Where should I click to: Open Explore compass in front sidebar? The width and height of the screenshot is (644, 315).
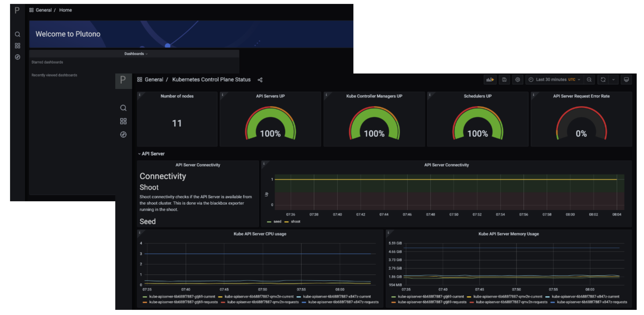(x=123, y=135)
